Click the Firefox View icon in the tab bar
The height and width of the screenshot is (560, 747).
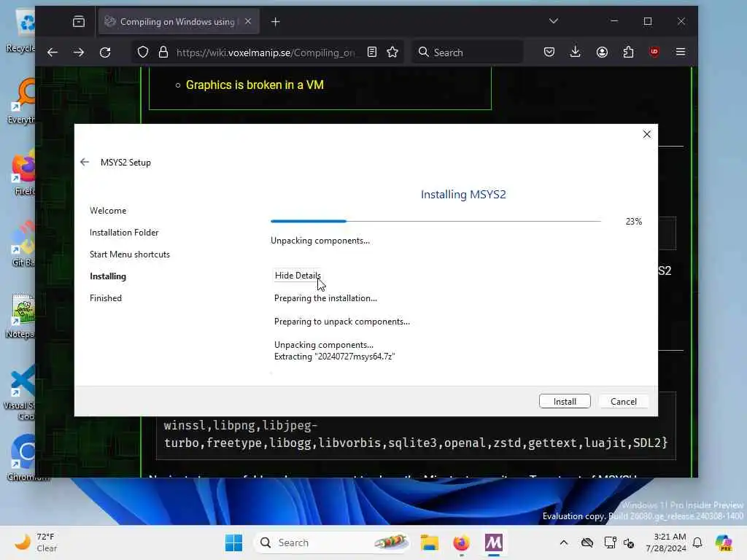pos(79,21)
